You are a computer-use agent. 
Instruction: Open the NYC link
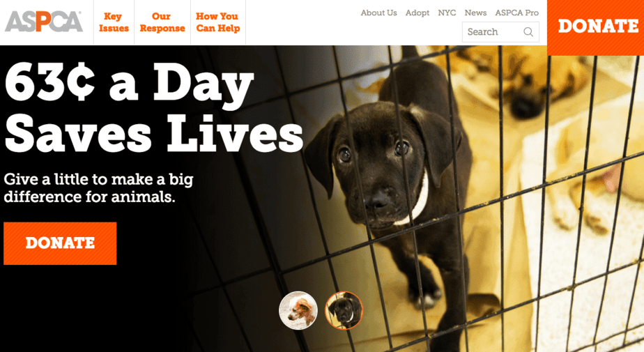[447, 13]
